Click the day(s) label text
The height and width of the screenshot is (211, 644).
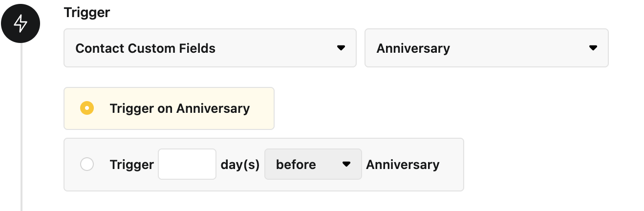point(240,165)
